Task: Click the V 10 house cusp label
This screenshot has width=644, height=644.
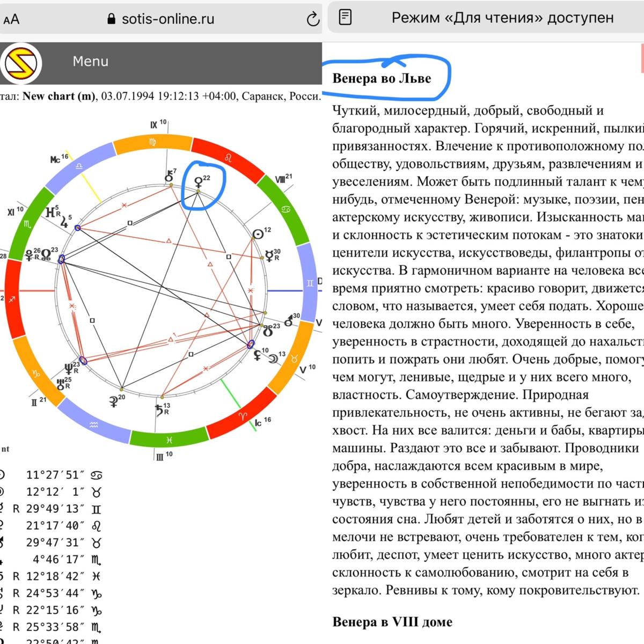Action: (308, 369)
